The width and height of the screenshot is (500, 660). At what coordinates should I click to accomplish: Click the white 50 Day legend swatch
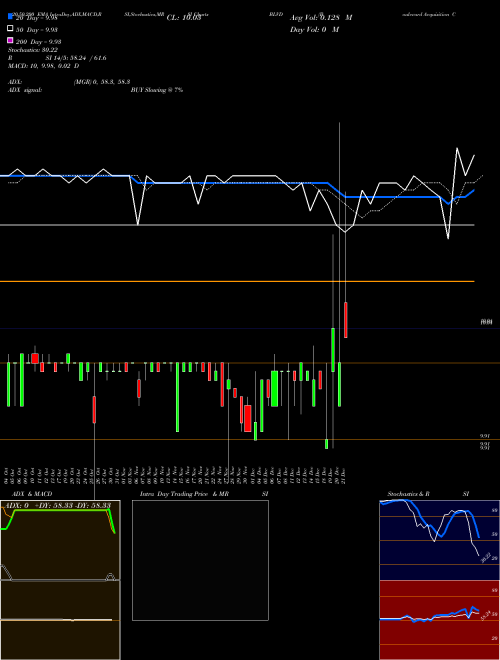point(10,29)
